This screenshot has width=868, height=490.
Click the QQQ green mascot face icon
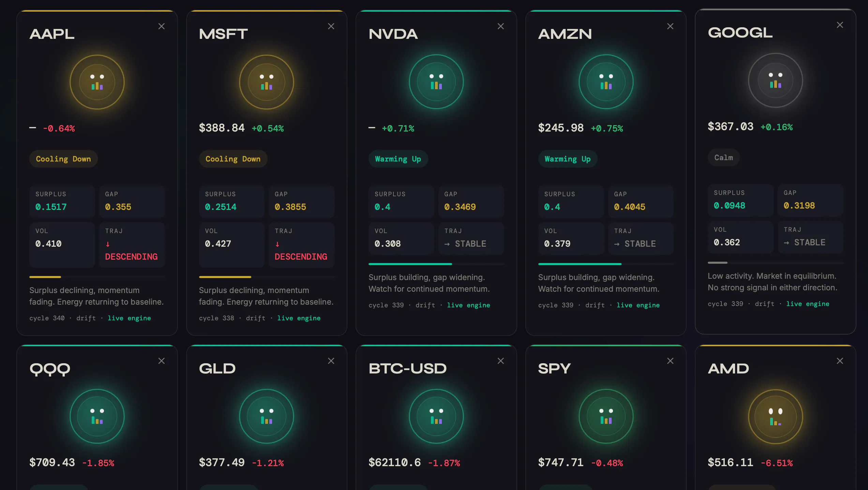(97, 416)
